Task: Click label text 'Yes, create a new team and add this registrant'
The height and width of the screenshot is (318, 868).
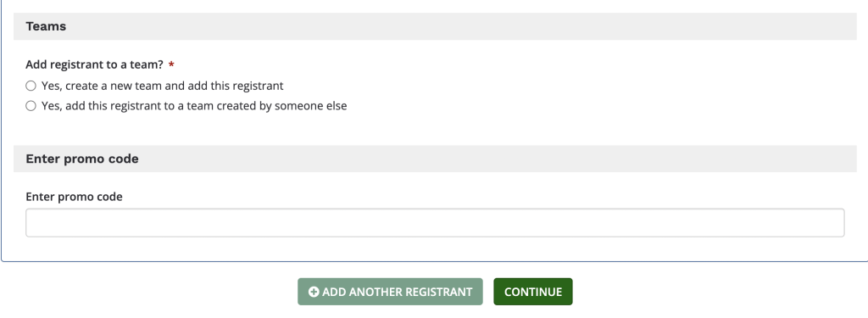Action: pyautogui.click(x=162, y=86)
